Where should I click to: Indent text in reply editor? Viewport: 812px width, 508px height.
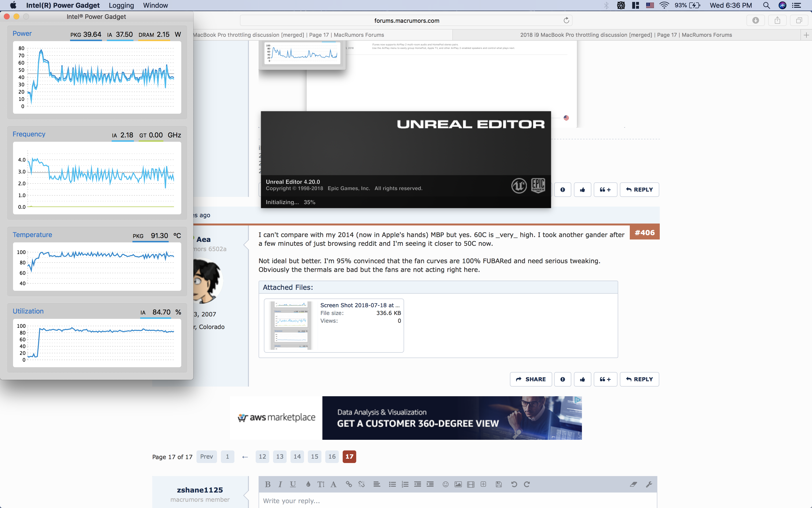430,484
